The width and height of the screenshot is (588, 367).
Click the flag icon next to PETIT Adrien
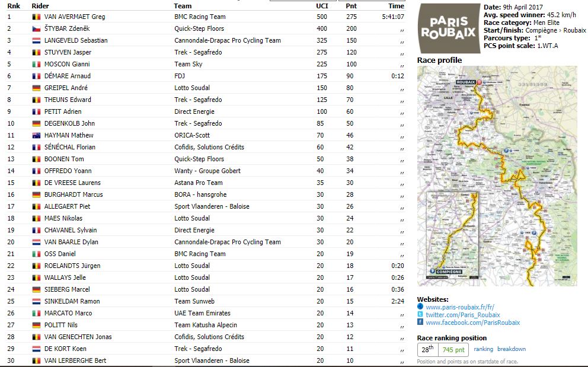click(36, 112)
